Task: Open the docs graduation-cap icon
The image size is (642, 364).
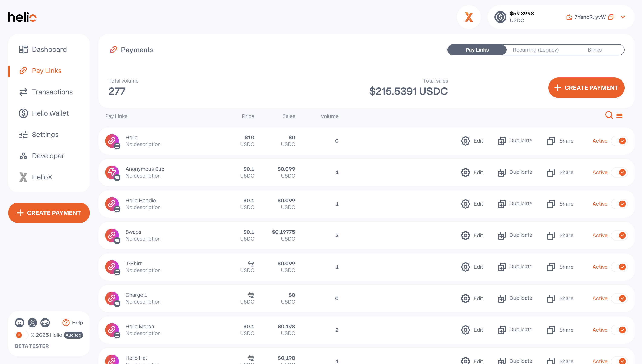Action: pos(45,323)
